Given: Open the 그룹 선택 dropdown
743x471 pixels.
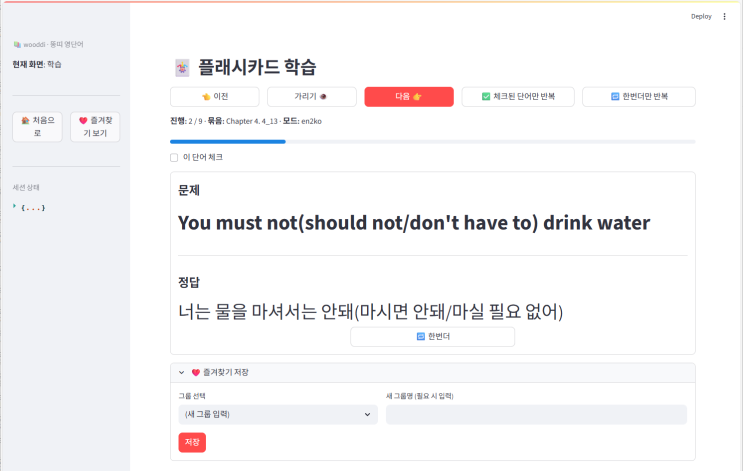Looking at the screenshot, I should pos(278,414).
